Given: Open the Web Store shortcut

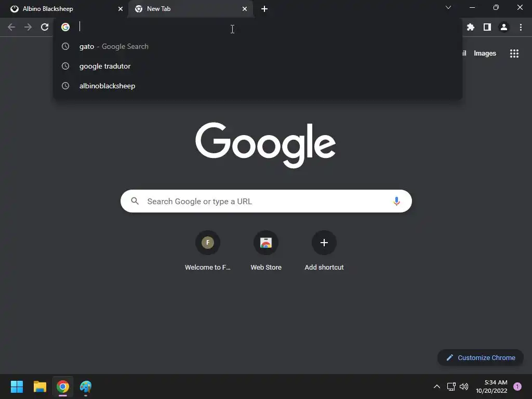Looking at the screenshot, I should point(266,251).
